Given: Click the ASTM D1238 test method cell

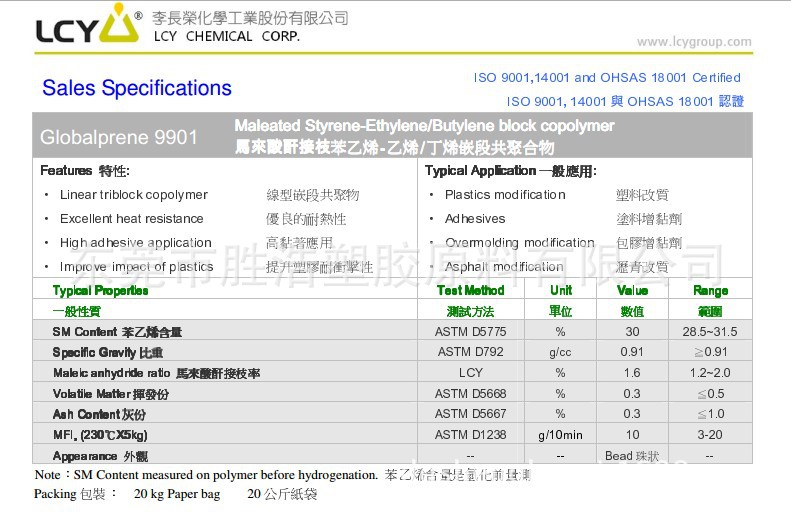Looking at the screenshot, I should pyautogui.click(x=470, y=435).
